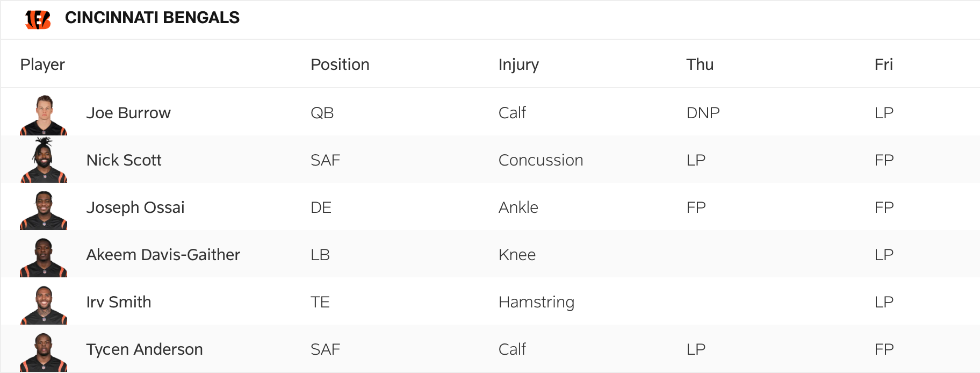Select the Fri column header
Screen dimensions: 980x373
[x=884, y=64]
